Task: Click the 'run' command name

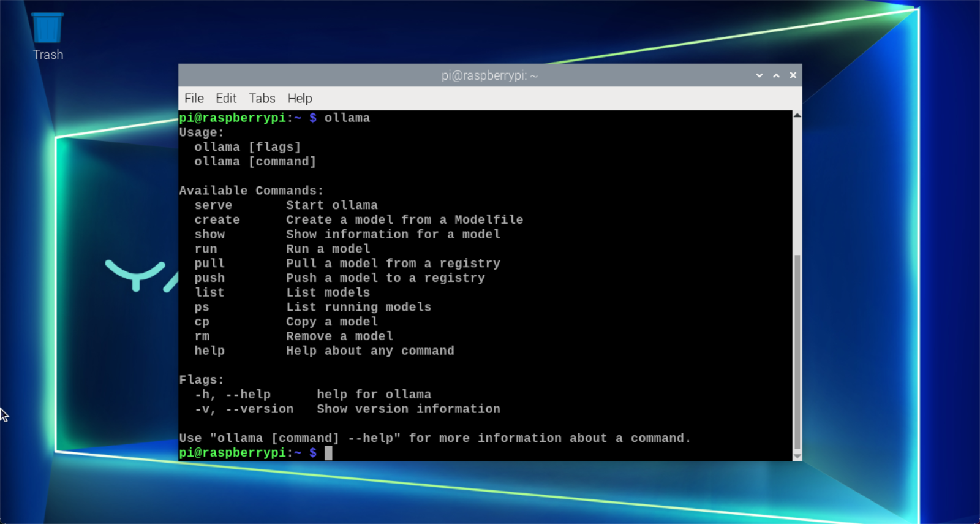Action: (x=206, y=249)
